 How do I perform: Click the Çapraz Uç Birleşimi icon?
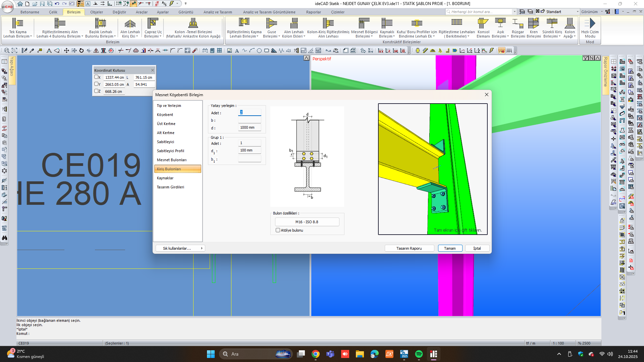[x=153, y=23]
